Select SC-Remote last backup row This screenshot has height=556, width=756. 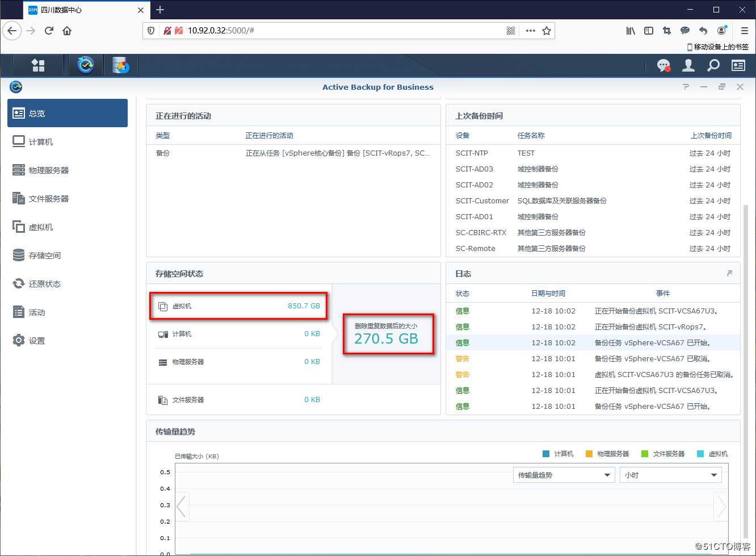click(x=593, y=248)
